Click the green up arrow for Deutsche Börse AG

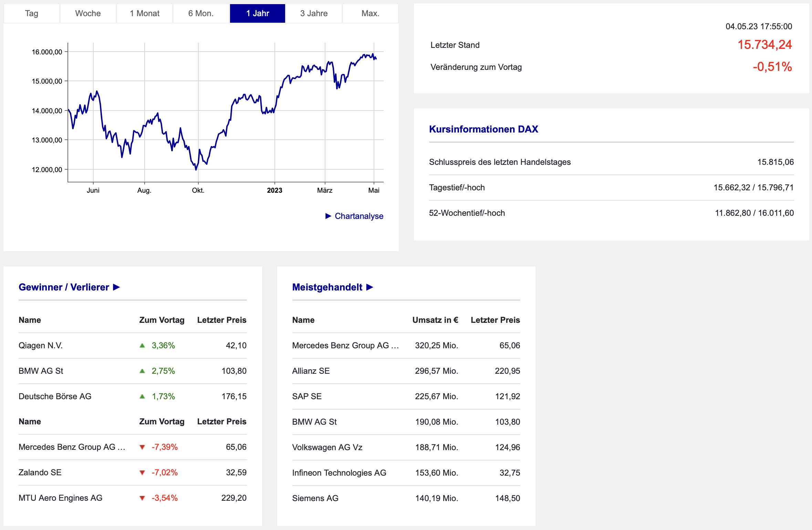coord(142,396)
